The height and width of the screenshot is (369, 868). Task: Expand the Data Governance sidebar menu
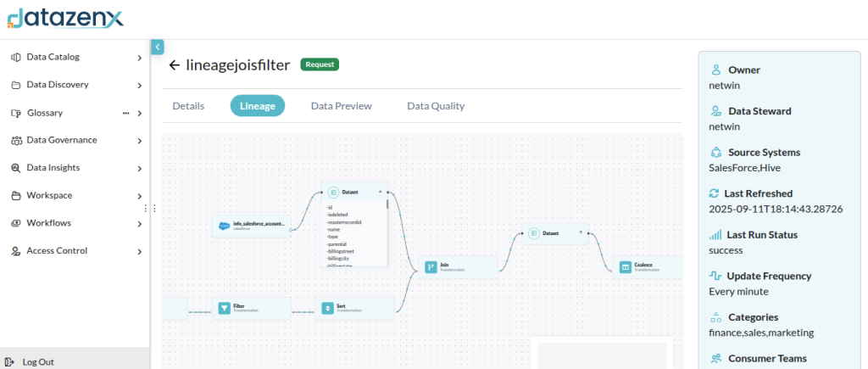pos(139,141)
